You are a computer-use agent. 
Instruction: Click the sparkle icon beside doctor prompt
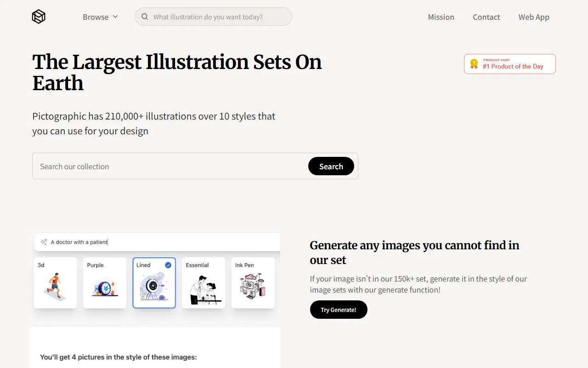coord(44,242)
